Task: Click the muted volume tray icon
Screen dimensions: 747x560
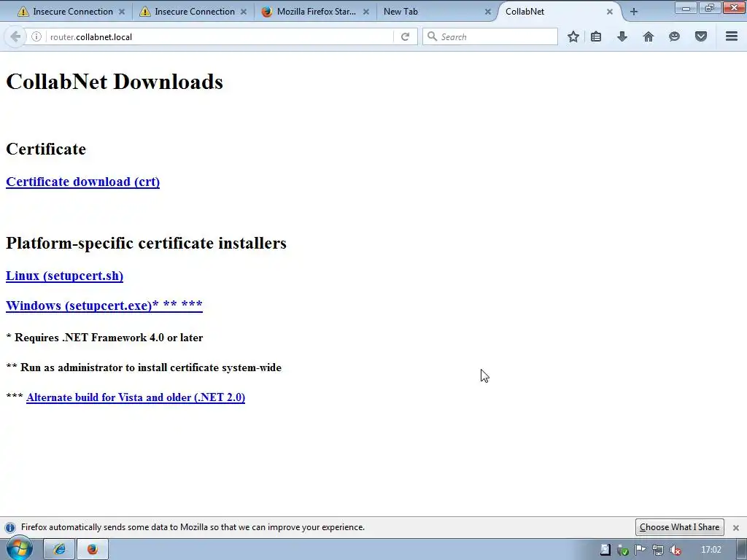Action: tap(675, 550)
